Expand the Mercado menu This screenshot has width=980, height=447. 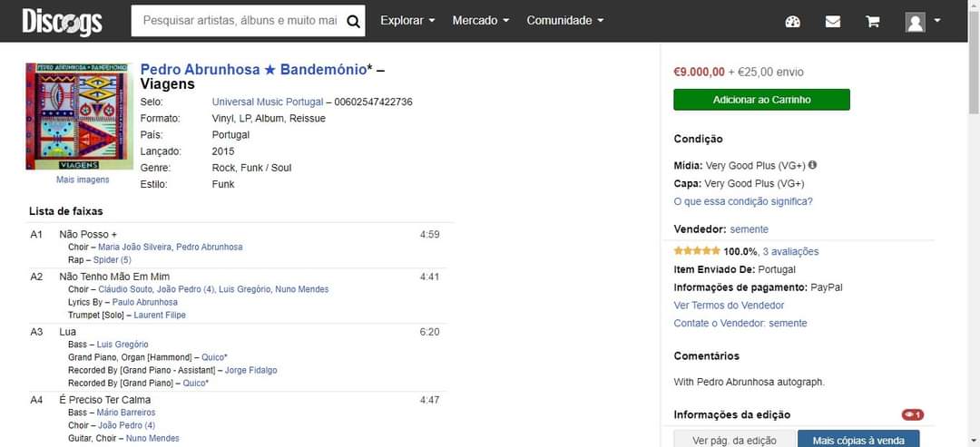[481, 21]
